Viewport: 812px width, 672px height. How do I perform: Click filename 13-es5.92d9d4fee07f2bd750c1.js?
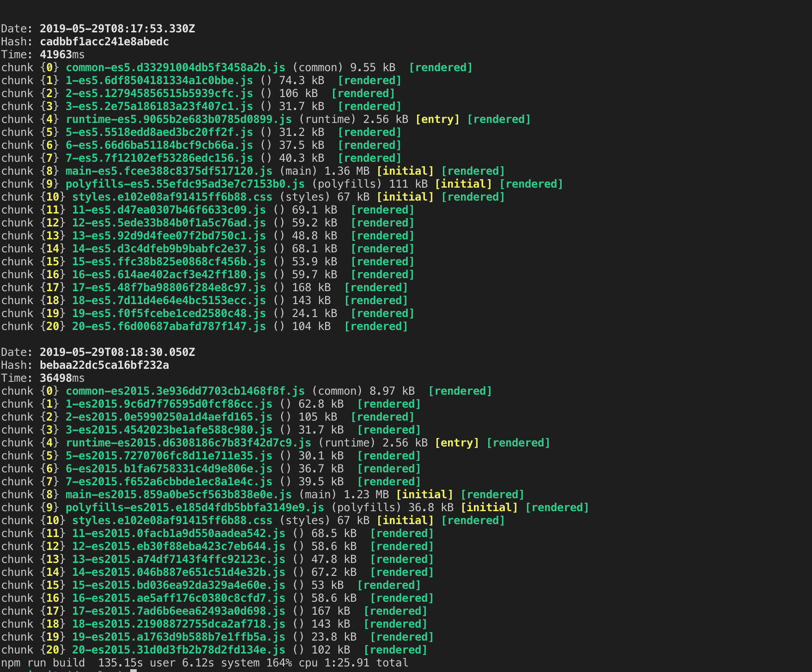169,236
